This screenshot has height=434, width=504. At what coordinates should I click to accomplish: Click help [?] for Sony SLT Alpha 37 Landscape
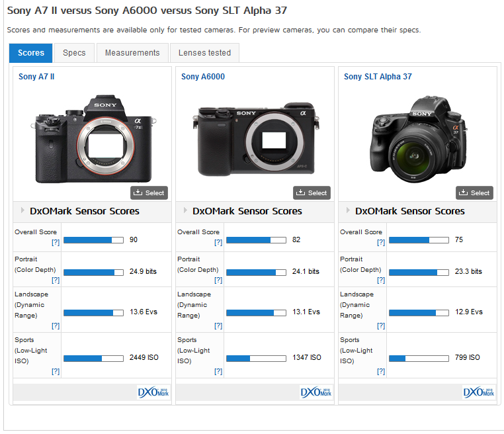click(381, 325)
